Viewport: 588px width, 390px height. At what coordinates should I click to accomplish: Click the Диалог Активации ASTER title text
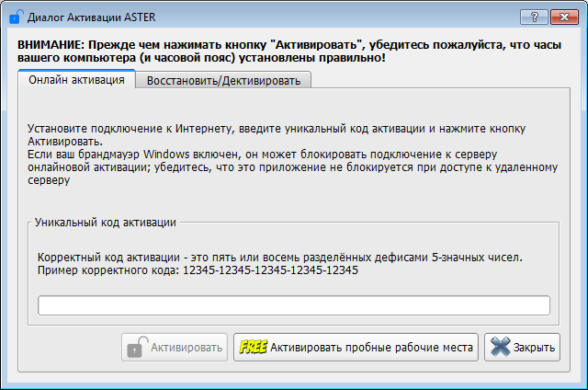pos(92,17)
